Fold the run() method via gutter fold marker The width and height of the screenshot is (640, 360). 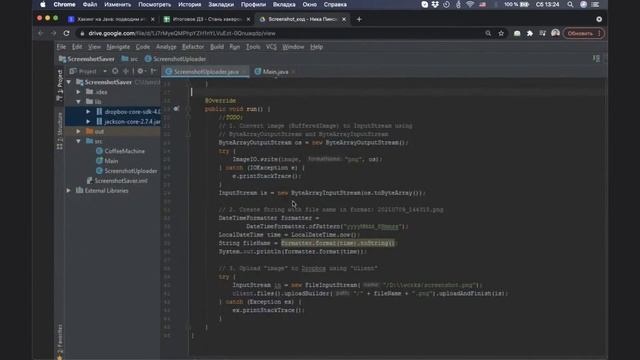tap(188, 109)
